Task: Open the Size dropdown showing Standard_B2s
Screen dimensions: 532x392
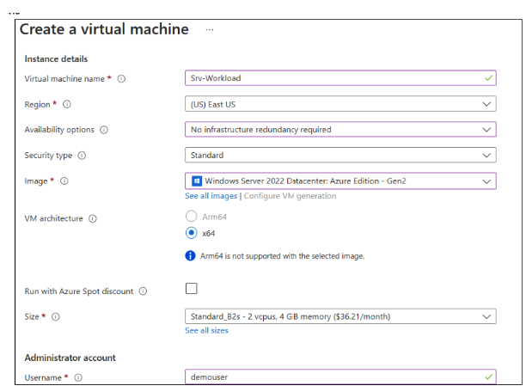Action: click(x=340, y=316)
